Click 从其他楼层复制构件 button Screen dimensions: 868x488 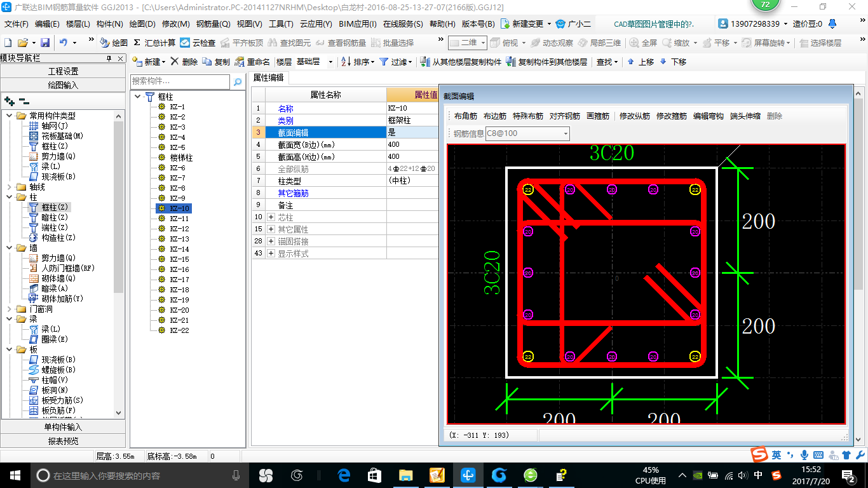coord(461,62)
